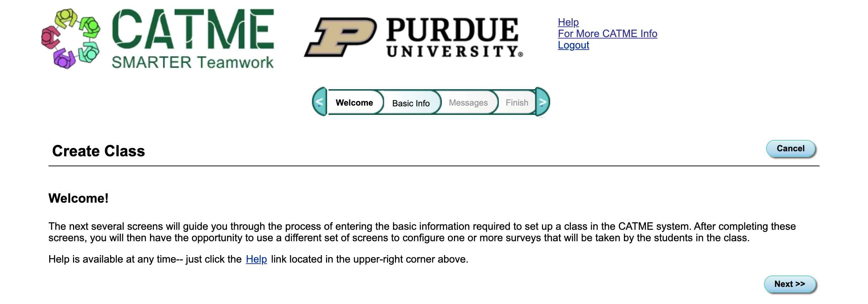The image size is (868, 304).
Task: Go back using the left wizard arrow
Action: [x=320, y=102]
